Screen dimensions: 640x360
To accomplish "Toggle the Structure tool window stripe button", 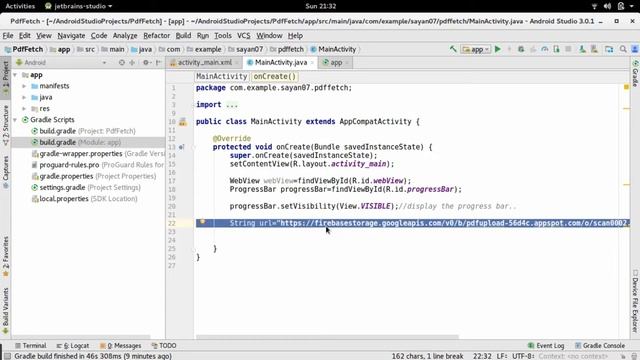I will pyautogui.click(x=5, y=126).
